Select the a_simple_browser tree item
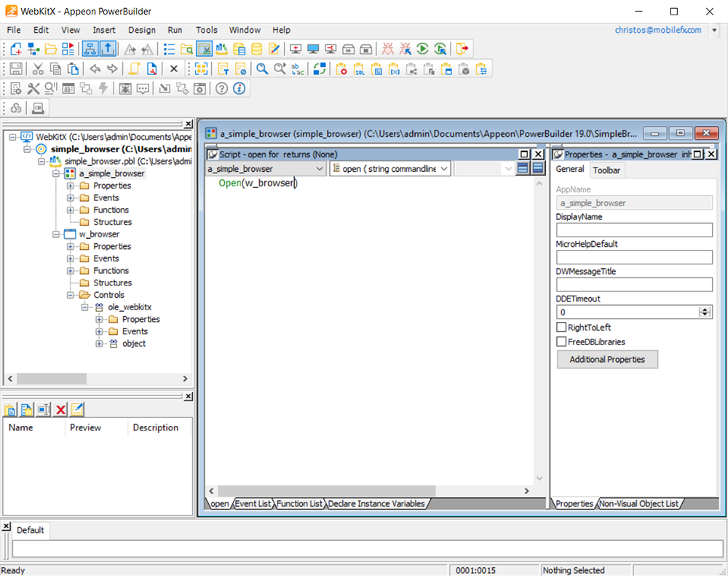The height and width of the screenshot is (576, 728). click(x=112, y=173)
